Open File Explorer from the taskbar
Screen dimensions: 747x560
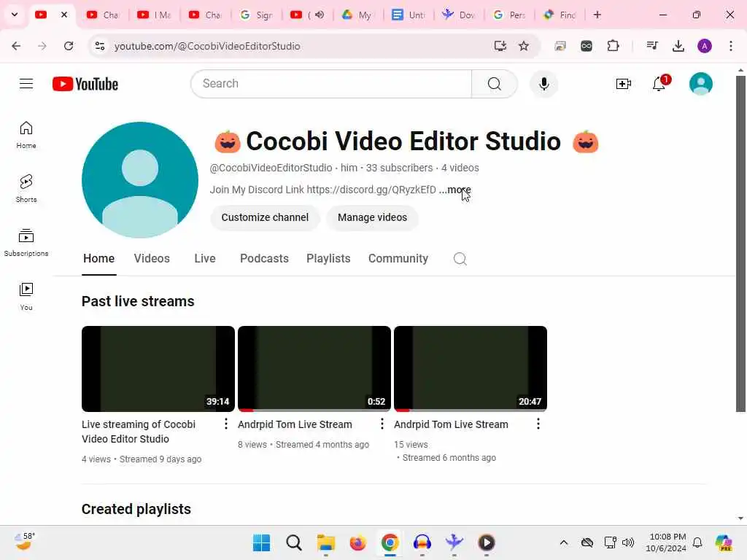click(x=326, y=542)
